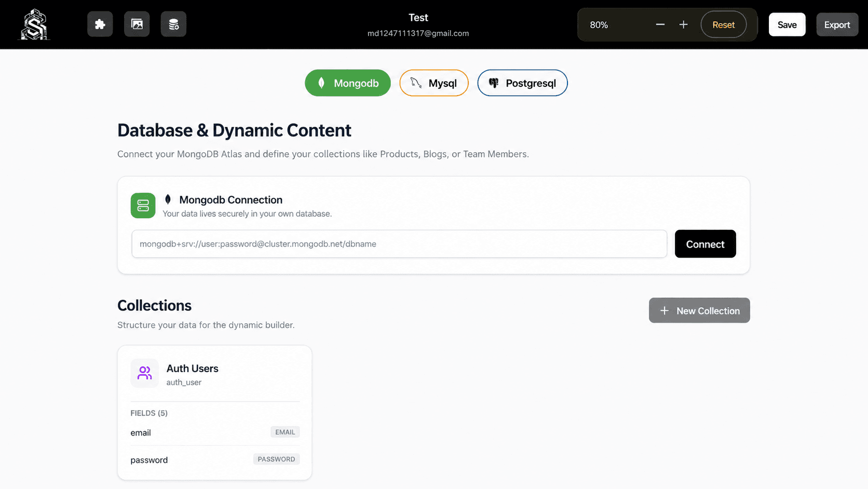Export the project
Viewport: 868px width, 489px height.
coord(837,24)
